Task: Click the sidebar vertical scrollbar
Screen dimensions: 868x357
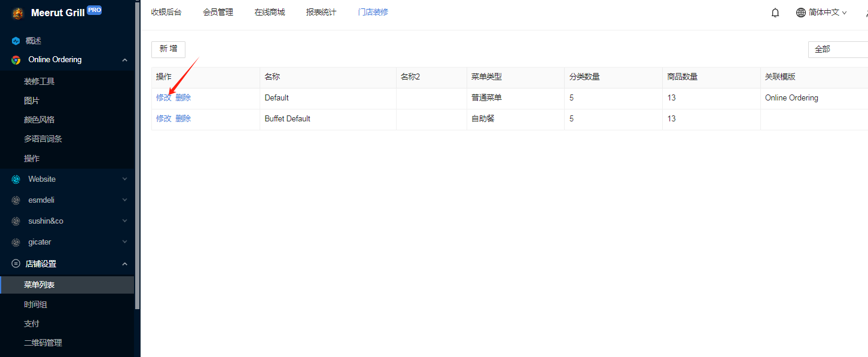Action: pyautogui.click(x=138, y=155)
